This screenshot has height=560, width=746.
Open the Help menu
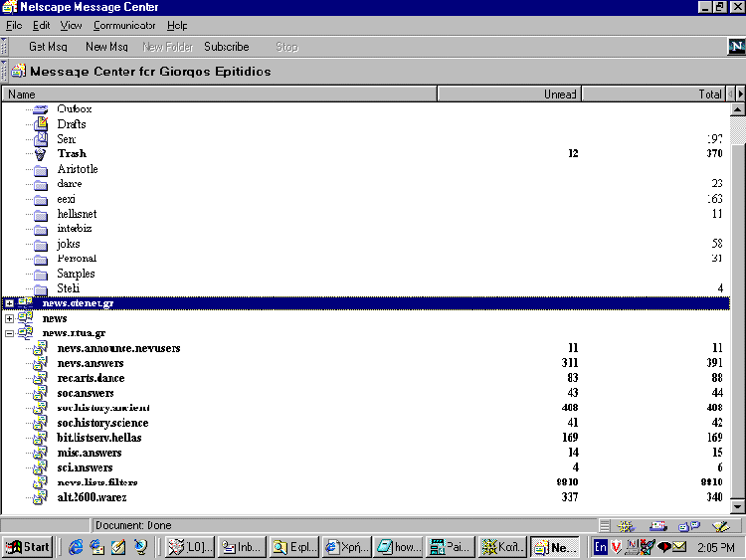tap(177, 25)
